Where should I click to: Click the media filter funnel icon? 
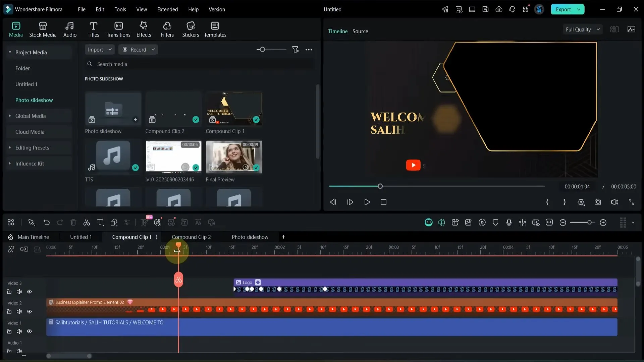(x=295, y=50)
